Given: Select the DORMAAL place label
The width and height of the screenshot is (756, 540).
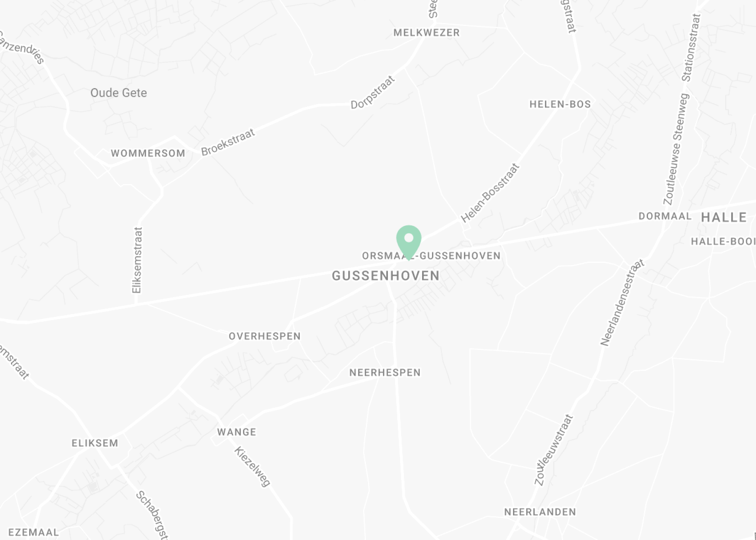Looking at the screenshot, I should [665, 216].
